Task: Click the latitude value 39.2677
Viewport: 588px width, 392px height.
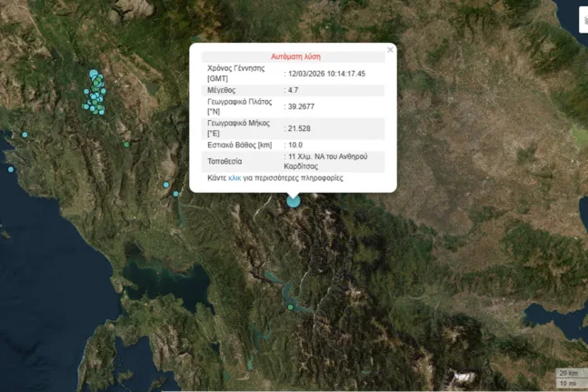Action: pos(302,107)
